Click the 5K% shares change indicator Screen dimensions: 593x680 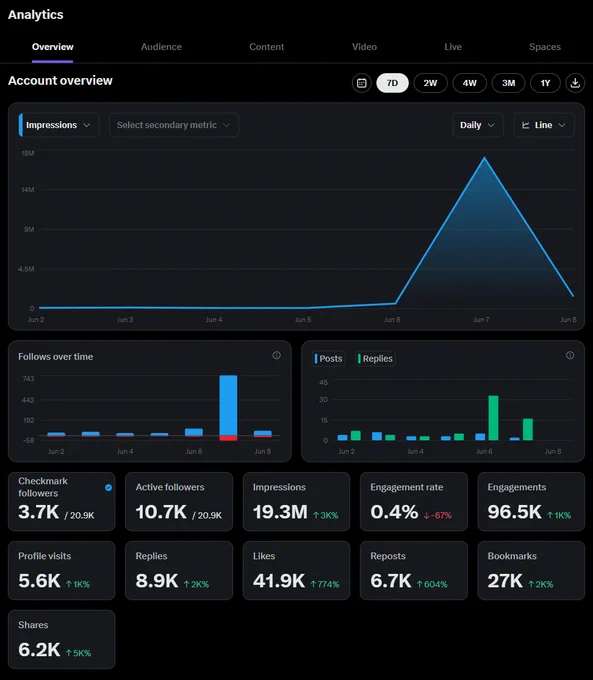(78, 654)
